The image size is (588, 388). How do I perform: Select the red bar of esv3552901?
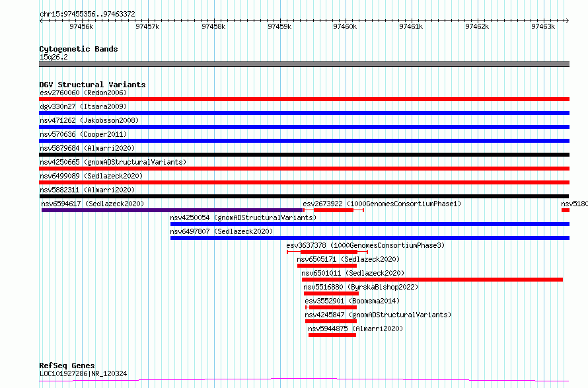coord(332,307)
